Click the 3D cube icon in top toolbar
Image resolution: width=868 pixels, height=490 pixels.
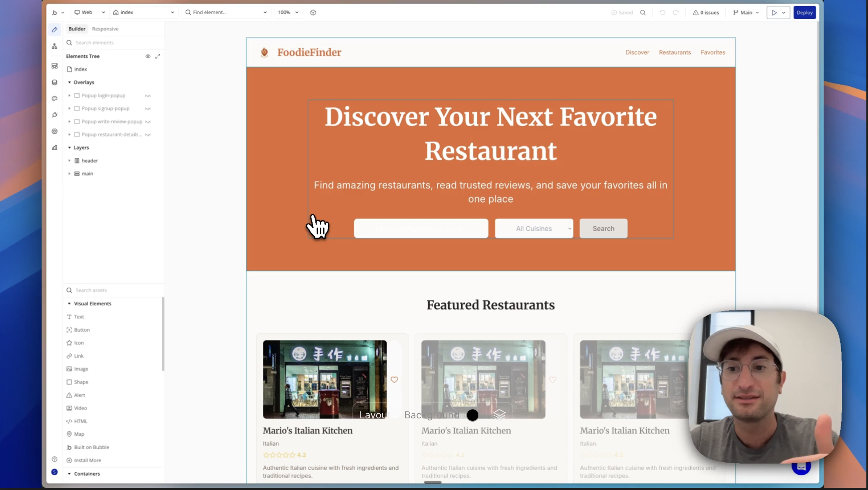point(313,13)
